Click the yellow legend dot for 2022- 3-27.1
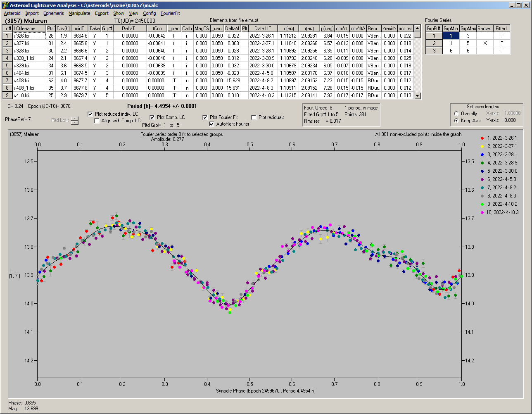The image size is (532, 414). (482, 146)
